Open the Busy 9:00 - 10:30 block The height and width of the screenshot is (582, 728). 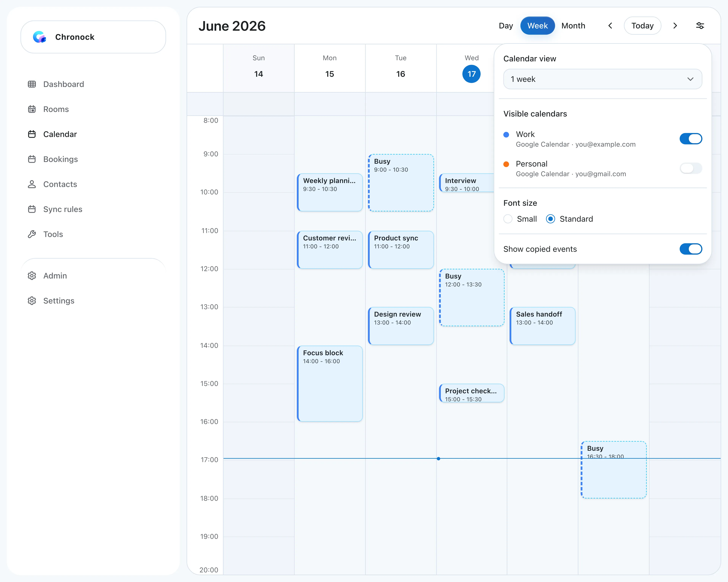[400, 182]
